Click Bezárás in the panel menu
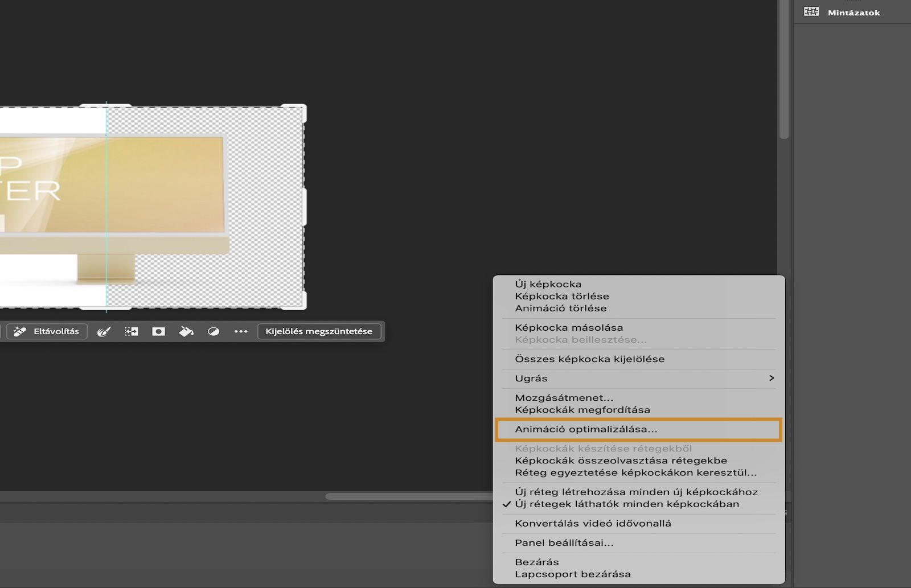Viewport: 911px width, 588px height. pyautogui.click(x=639, y=562)
